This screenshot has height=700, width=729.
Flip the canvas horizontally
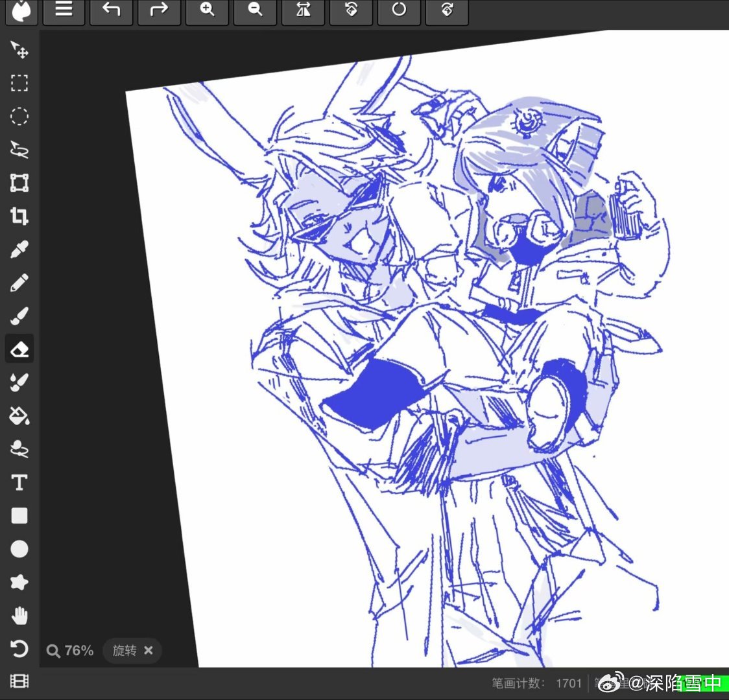303,10
